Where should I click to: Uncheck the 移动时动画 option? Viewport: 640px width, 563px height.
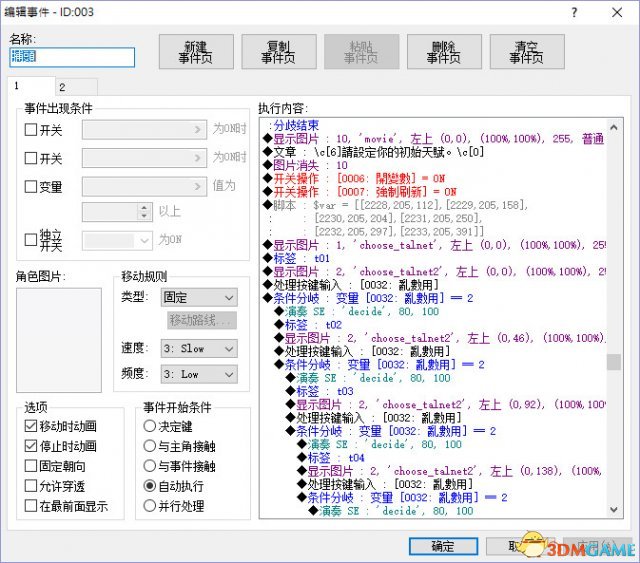coord(30,427)
